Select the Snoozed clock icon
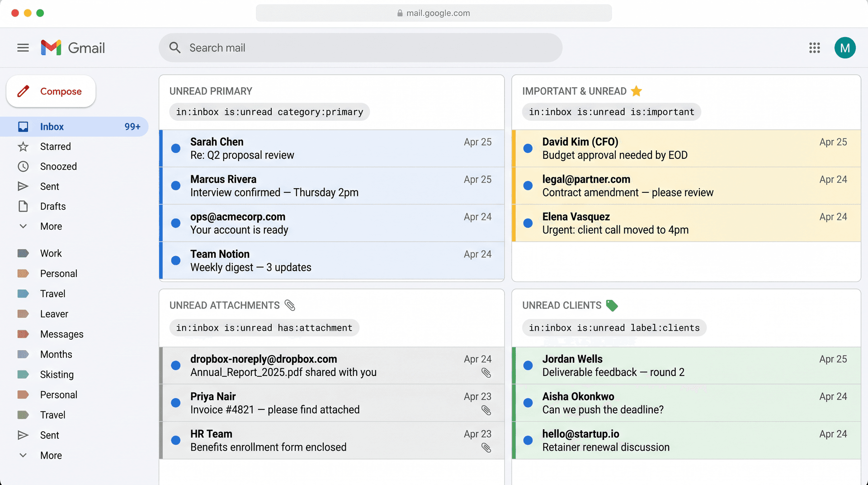The height and width of the screenshot is (485, 868). coord(23,166)
